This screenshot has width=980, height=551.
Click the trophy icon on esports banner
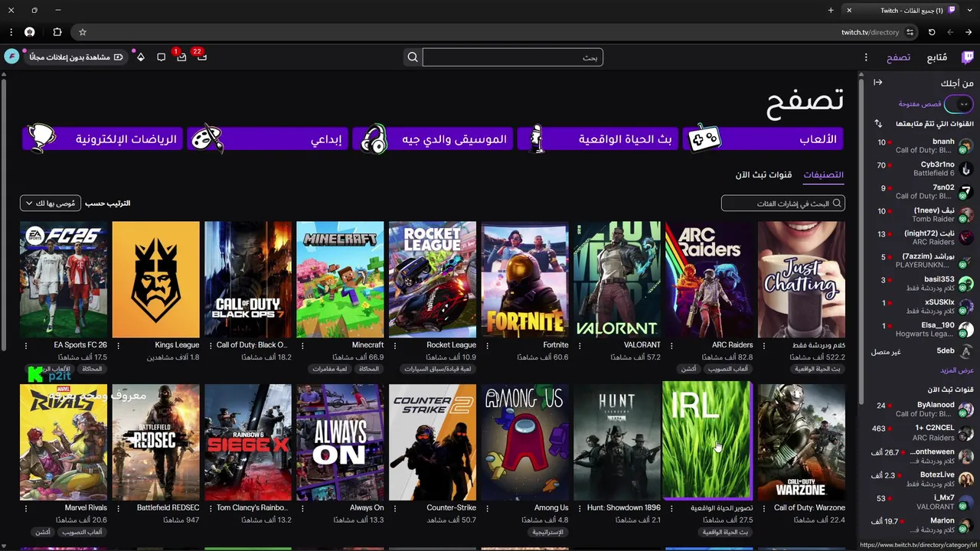41,139
